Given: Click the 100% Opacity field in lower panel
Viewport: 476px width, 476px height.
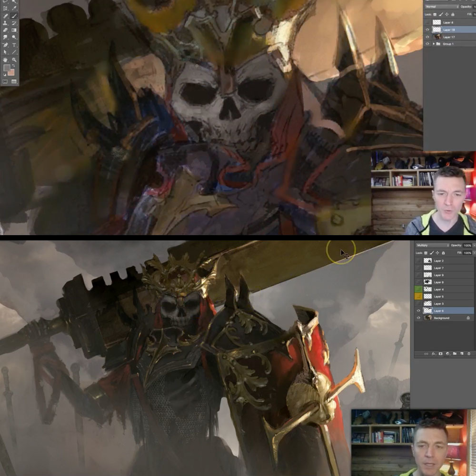Looking at the screenshot, I should (468, 245).
